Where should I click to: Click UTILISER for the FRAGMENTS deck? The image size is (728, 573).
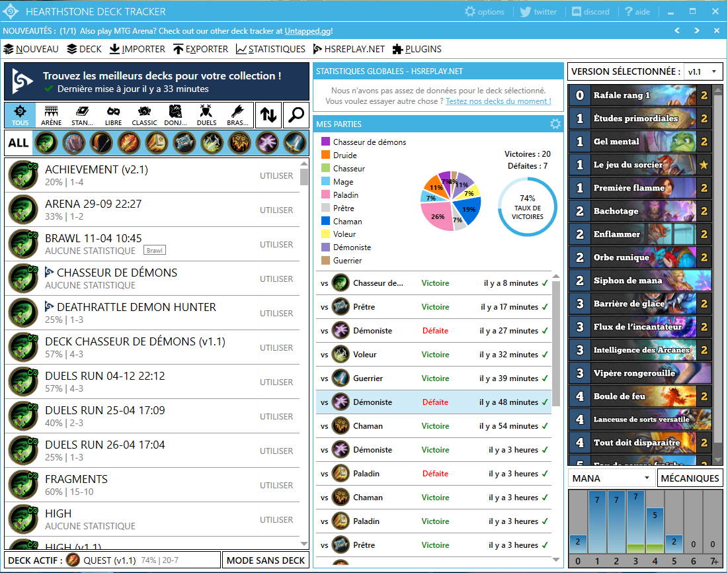coord(276,485)
